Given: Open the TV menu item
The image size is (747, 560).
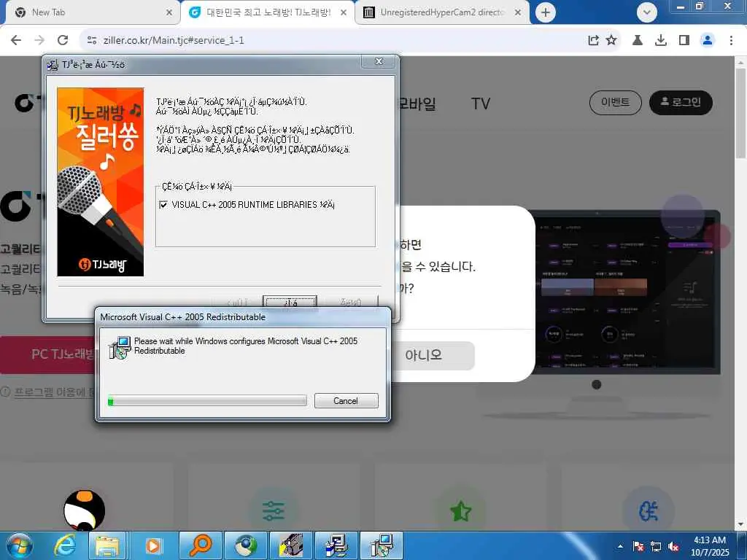Looking at the screenshot, I should pyautogui.click(x=480, y=104).
